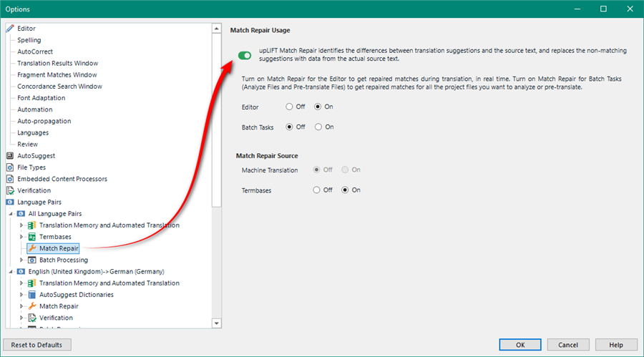Set Editor match repair to Off
The height and width of the screenshot is (357, 644).
click(289, 107)
